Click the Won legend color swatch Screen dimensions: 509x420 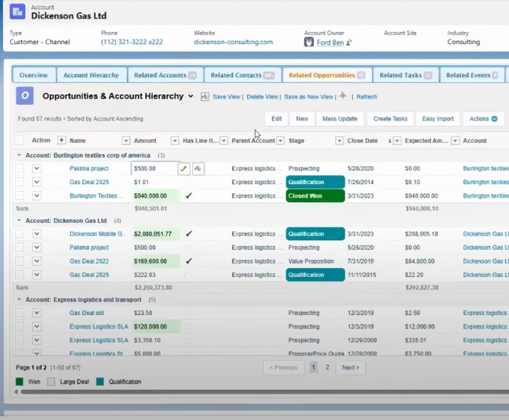20,382
